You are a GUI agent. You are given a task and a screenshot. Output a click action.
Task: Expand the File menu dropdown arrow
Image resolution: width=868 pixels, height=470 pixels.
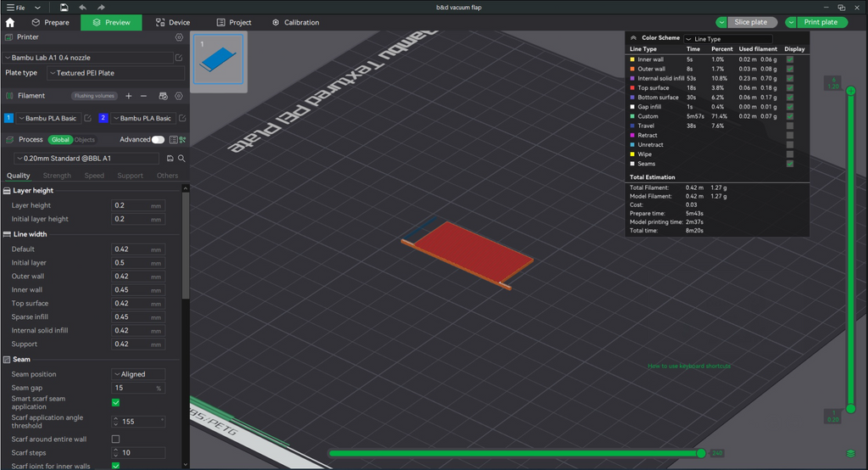tap(37, 8)
